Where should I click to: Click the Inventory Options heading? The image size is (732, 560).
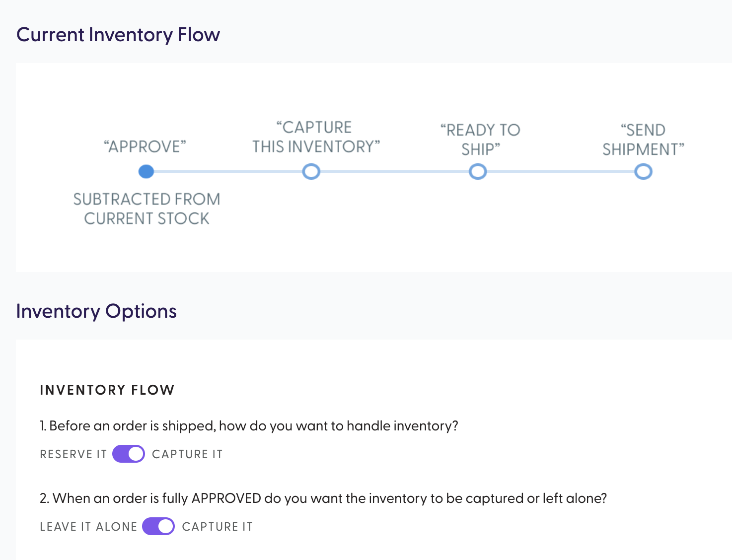(x=96, y=311)
